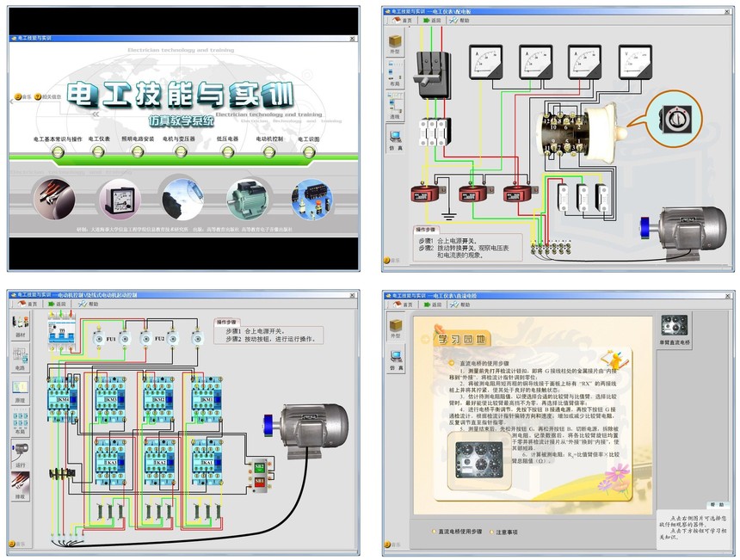Open 仿真 simulation icon in 配电板 sidebar
740x560 pixels.
[395, 138]
